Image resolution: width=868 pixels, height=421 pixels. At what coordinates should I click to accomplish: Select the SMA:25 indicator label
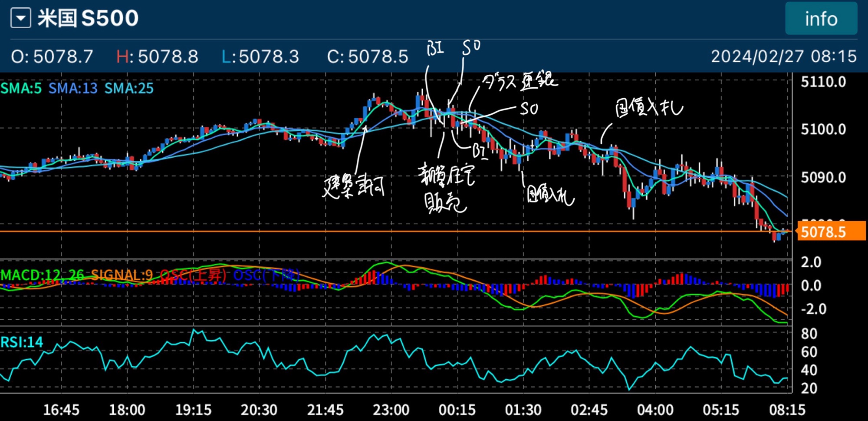click(x=129, y=88)
